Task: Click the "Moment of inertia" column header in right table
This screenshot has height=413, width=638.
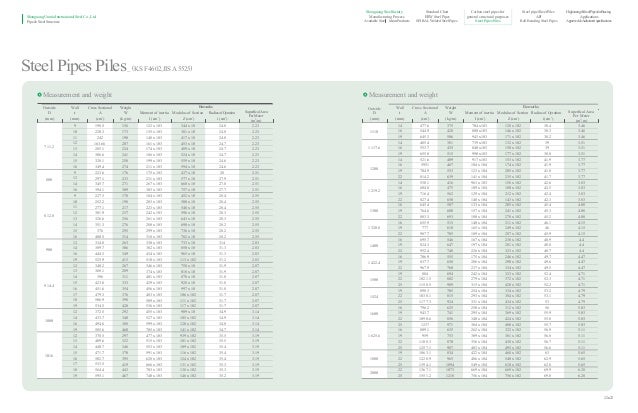Action: point(480,113)
